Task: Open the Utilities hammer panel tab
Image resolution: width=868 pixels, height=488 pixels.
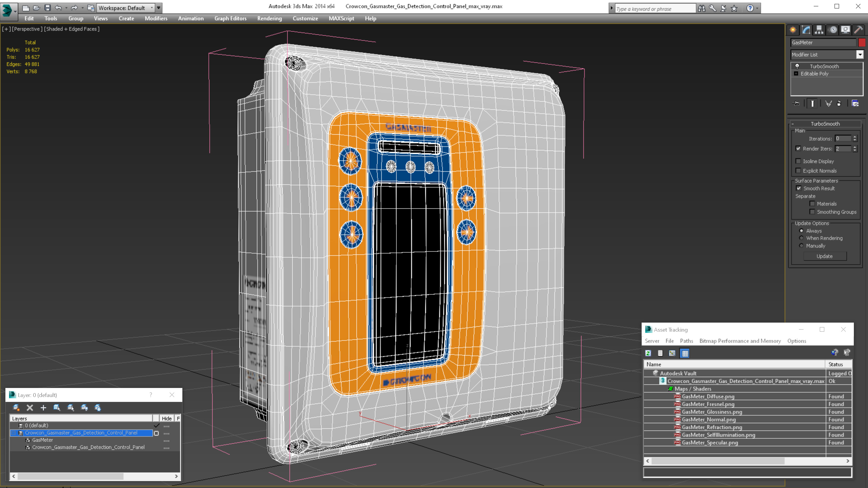Action: coord(858,30)
